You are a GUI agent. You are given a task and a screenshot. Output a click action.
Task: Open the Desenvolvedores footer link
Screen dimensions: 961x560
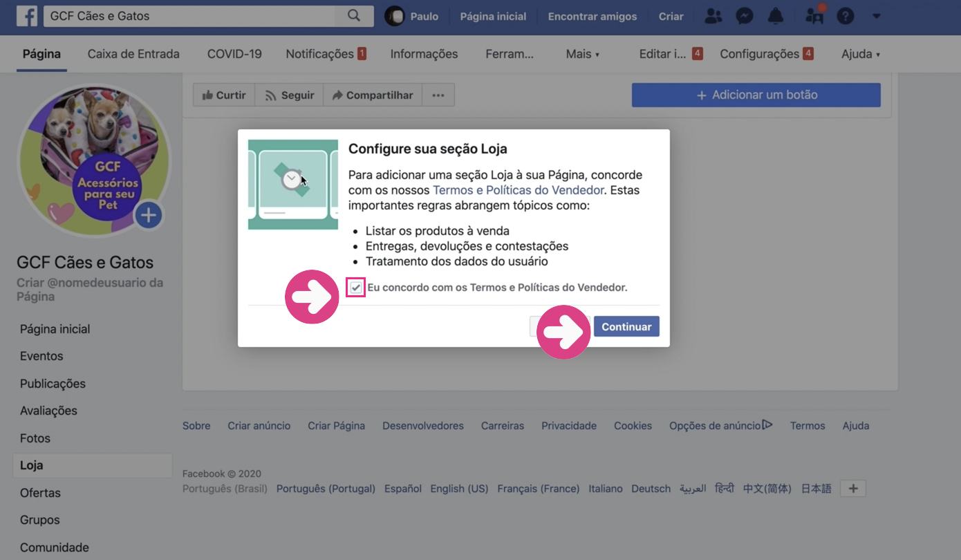[x=423, y=426]
